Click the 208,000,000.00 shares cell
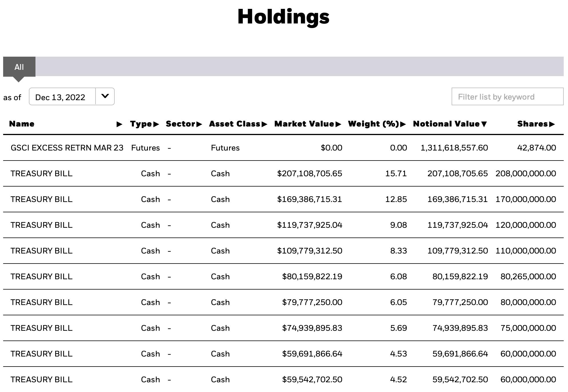Viewport: 568px width, 392px height. point(526,173)
